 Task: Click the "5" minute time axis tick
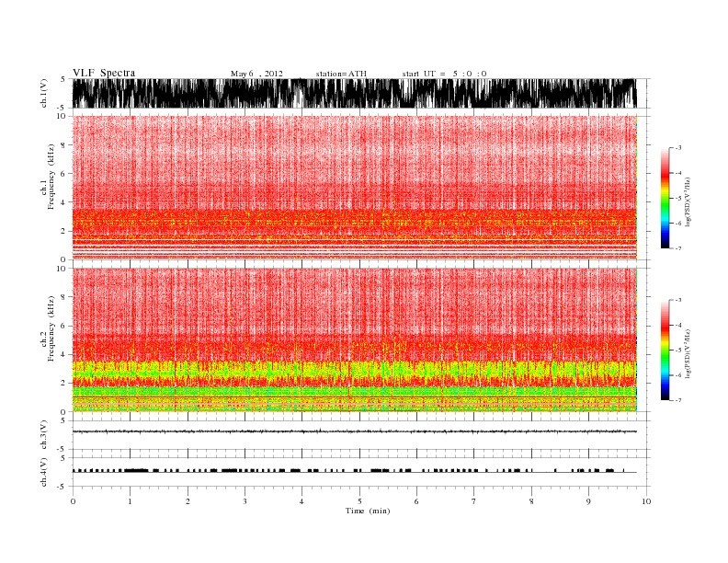coord(359,501)
